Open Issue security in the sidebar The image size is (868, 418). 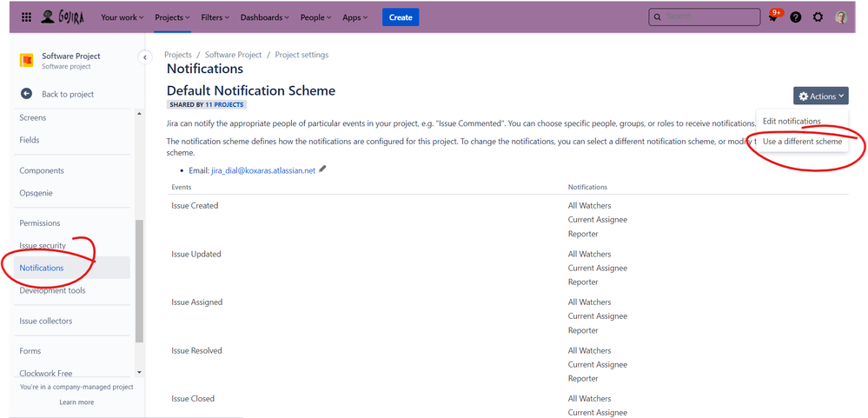click(x=43, y=245)
